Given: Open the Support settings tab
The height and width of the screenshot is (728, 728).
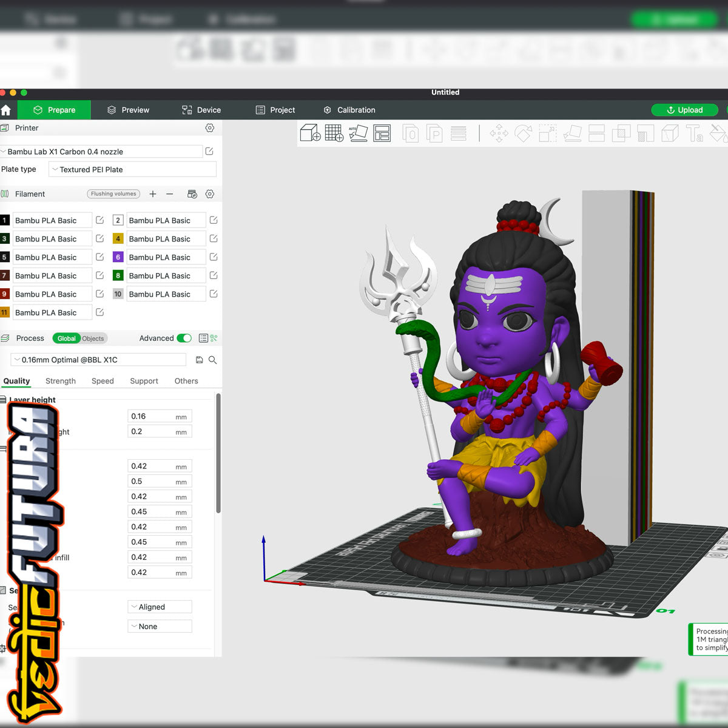Looking at the screenshot, I should coord(144,381).
